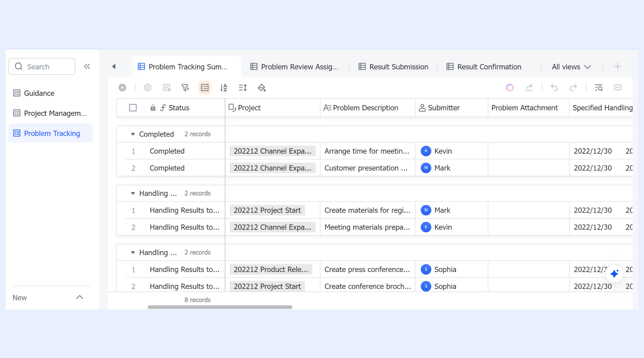Undo the last action
Viewport: 644px width, 358px height.
554,88
